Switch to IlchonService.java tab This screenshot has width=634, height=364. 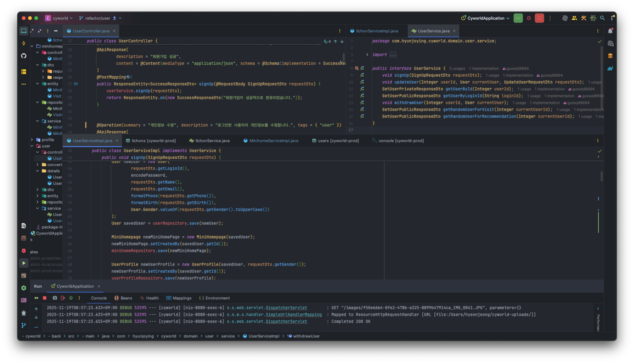[x=209, y=141]
